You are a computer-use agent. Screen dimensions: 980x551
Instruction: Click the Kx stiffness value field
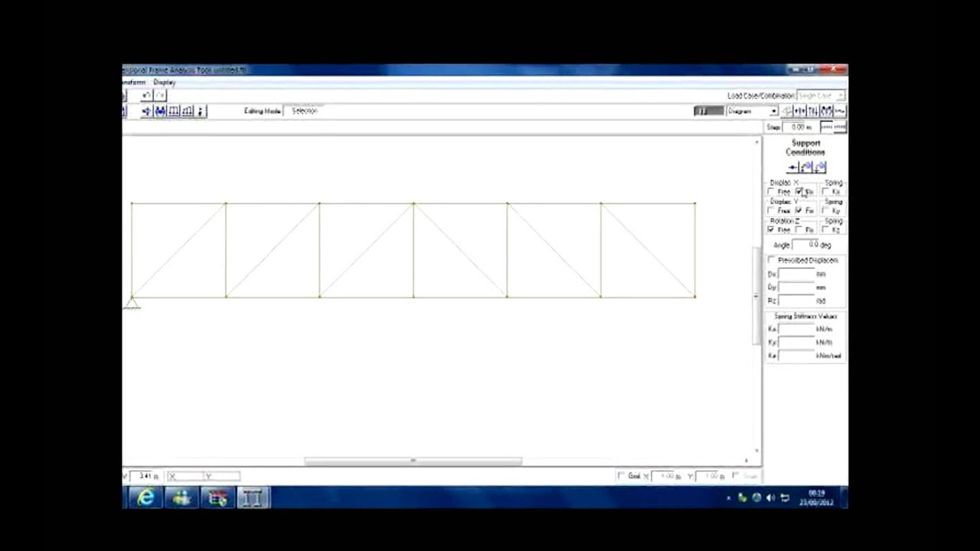(x=796, y=329)
